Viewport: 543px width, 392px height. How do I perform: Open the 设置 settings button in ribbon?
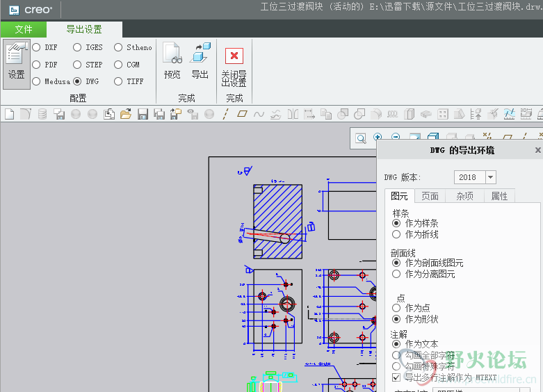(x=17, y=64)
